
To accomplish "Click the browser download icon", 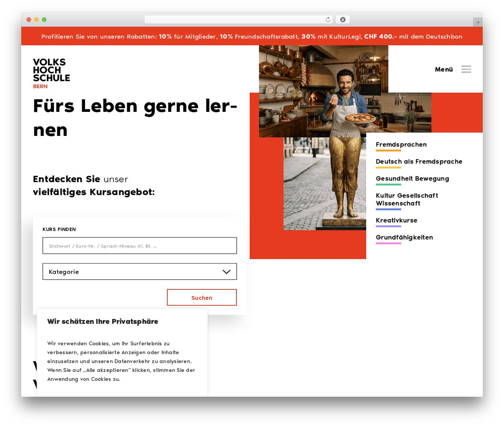I will (343, 20).
